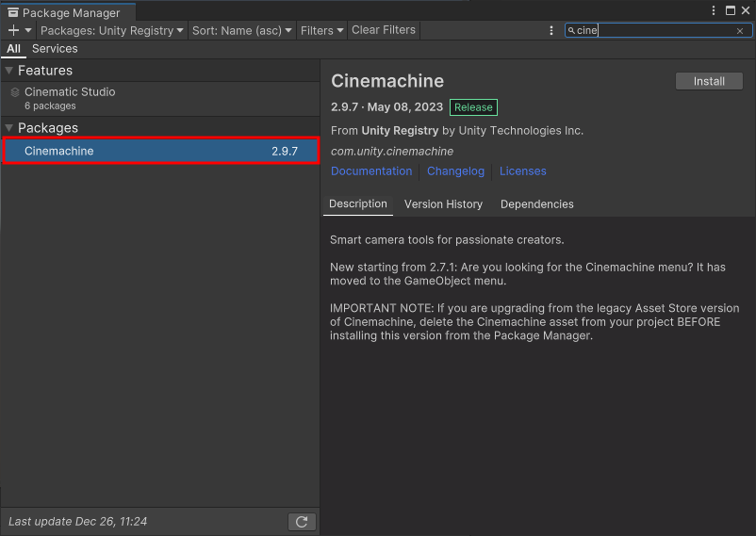The width and height of the screenshot is (756, 536).
Task: Clear the search text with the X icon
Action: point(740,31)
